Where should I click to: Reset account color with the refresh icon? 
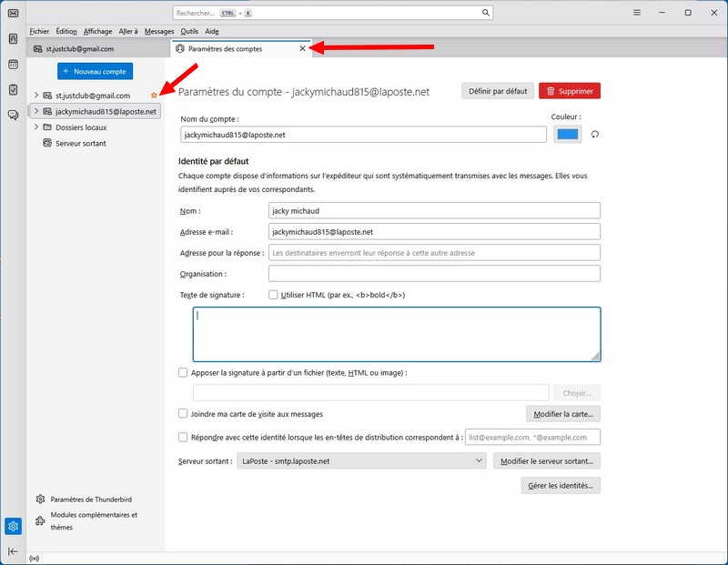595,135
